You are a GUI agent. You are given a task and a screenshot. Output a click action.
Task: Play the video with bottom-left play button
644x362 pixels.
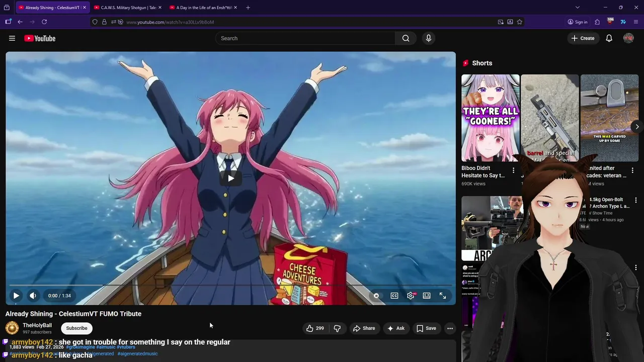click(x=16, y=296)
